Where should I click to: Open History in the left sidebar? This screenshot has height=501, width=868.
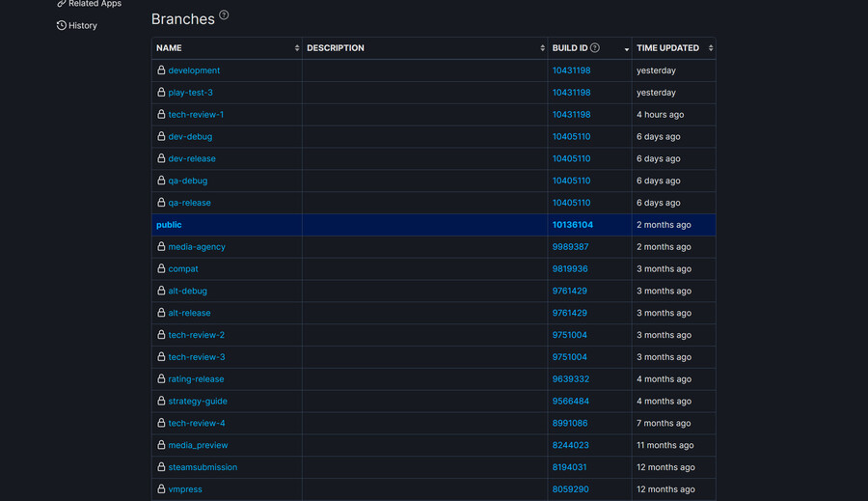pyautogui.click(x=83, y=26)
